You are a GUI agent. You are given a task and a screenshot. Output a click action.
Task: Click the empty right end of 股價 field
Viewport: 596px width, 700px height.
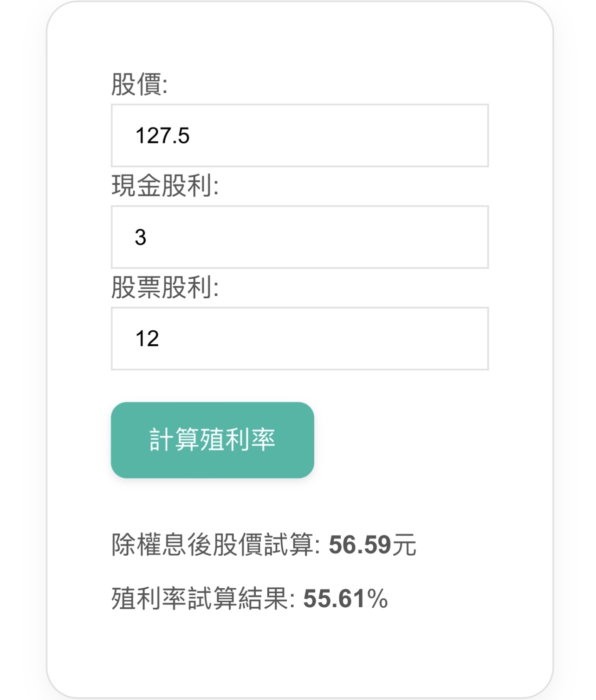coord(455,135)
